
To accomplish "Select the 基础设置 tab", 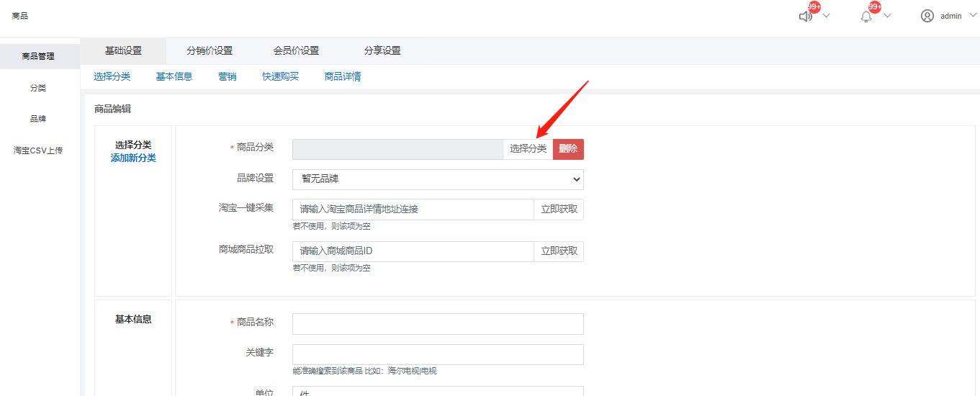I will coord(123,51).
